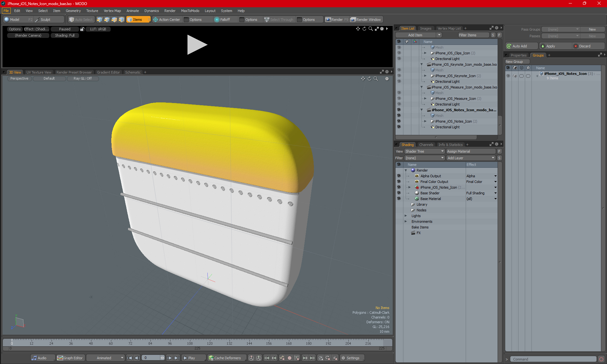Click New Group button

[518, 62]
